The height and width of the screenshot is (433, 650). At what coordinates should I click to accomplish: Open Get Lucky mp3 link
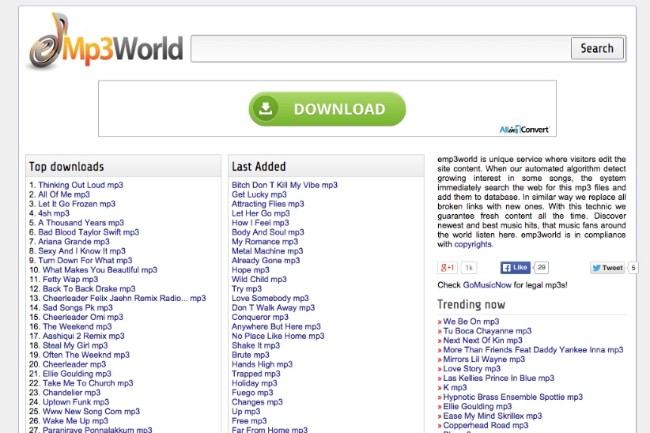pyautogui.click(x=259, y=194)
